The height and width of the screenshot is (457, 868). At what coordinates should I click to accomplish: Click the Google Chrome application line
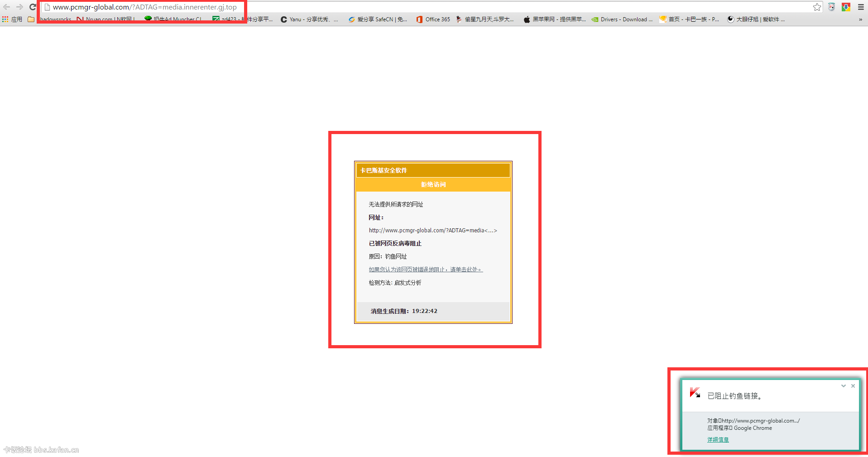coord(739,428)
